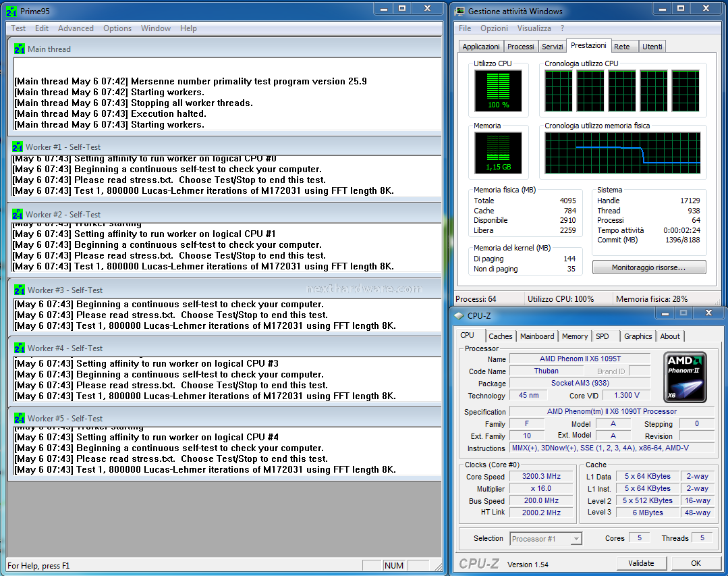Switch to the Servizi tab

pos(553,47)
